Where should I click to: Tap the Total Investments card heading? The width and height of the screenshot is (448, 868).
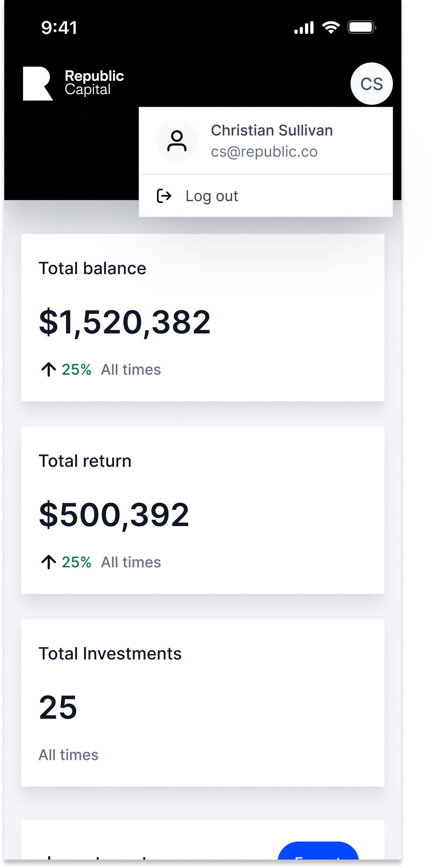point(110,653)
